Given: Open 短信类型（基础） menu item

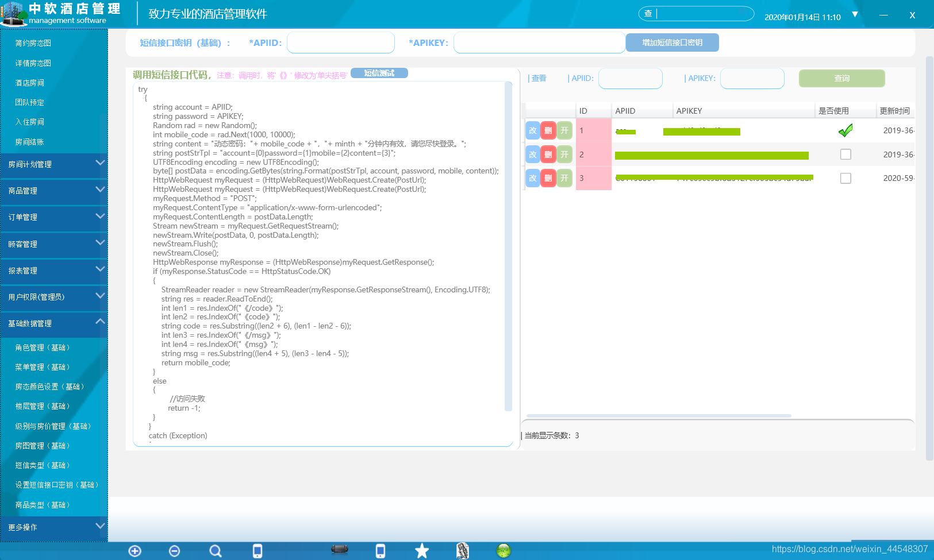Looking at the screenshot, I should 44,465.
